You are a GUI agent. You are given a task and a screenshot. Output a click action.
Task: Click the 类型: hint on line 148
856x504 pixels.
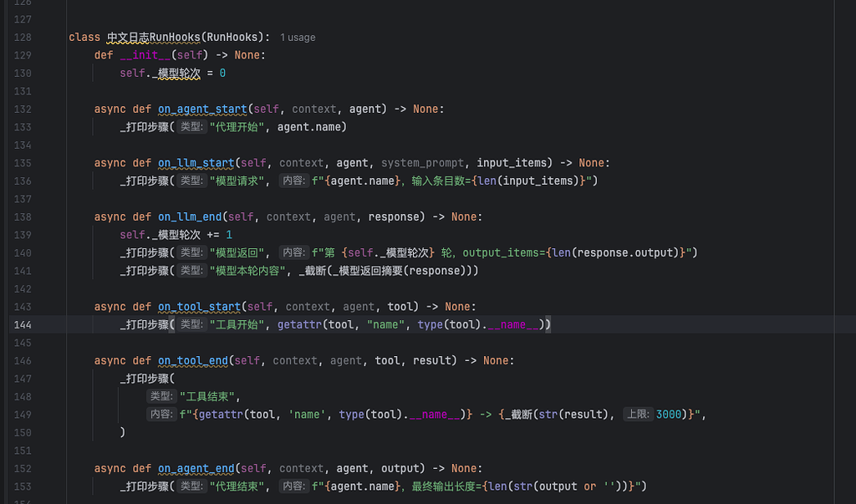[161, 396]
